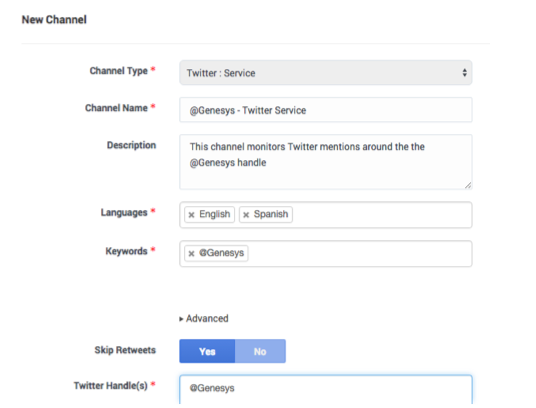
Task: Click empty space in Keywords field
Action: coord(359,254)
